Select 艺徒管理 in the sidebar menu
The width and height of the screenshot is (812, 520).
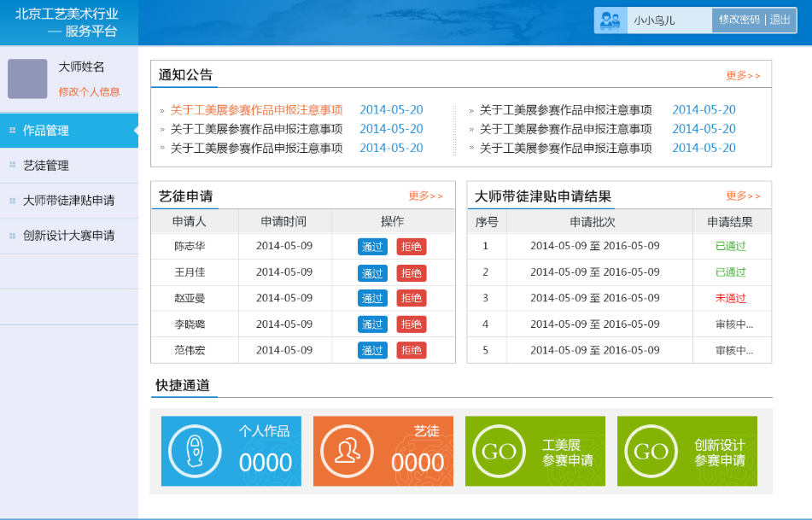pyautogui.click(x=46, y=166)
